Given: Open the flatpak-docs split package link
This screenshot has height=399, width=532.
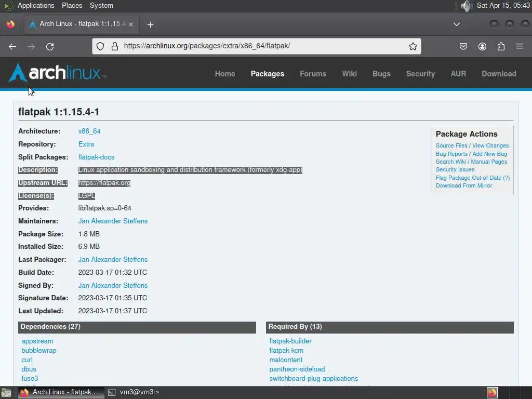Looking at the screenshot, I should pyautogui.click(x=96, y=157).
